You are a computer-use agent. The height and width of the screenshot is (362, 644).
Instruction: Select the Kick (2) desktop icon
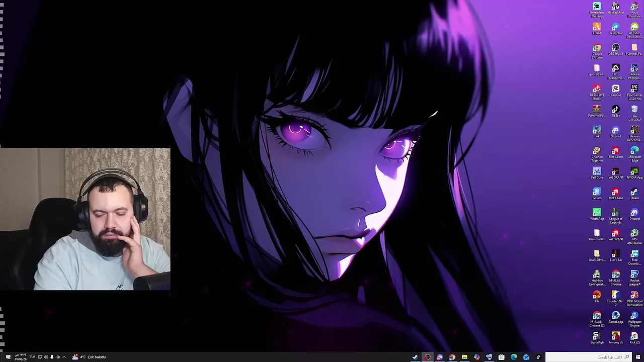click(634, 338)
